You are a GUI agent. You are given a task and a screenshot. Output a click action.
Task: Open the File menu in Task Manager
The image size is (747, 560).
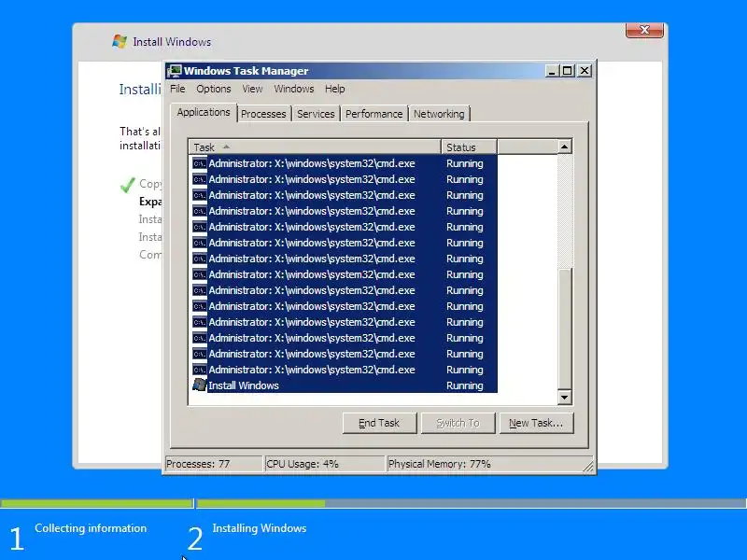point(177,89)
